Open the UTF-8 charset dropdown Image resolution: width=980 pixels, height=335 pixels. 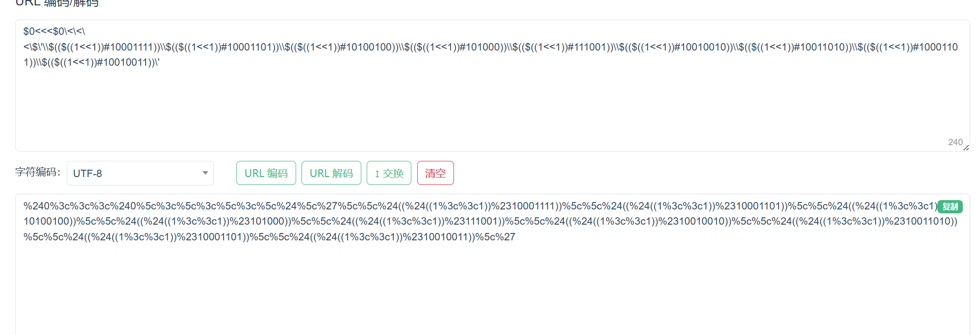140,173
